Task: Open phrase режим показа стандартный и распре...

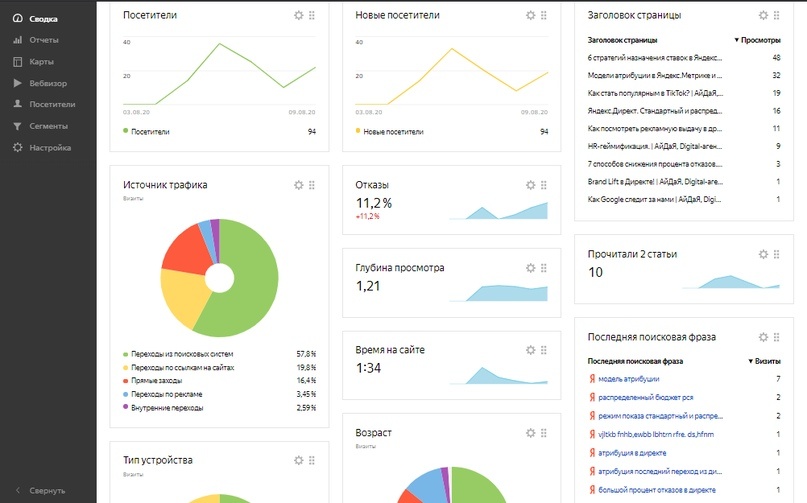Action: coord(660,416)
